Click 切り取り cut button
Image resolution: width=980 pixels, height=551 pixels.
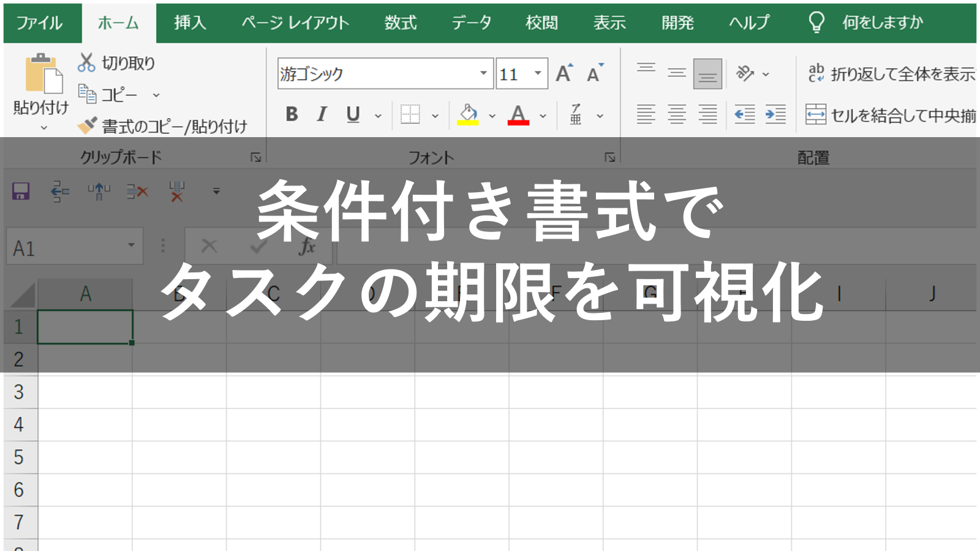coord(116,62)
